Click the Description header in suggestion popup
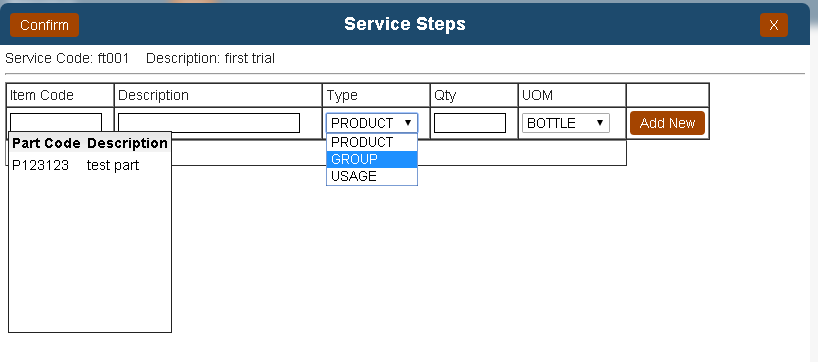Screen dimensions: 818x362 click(x=127, y=143)
